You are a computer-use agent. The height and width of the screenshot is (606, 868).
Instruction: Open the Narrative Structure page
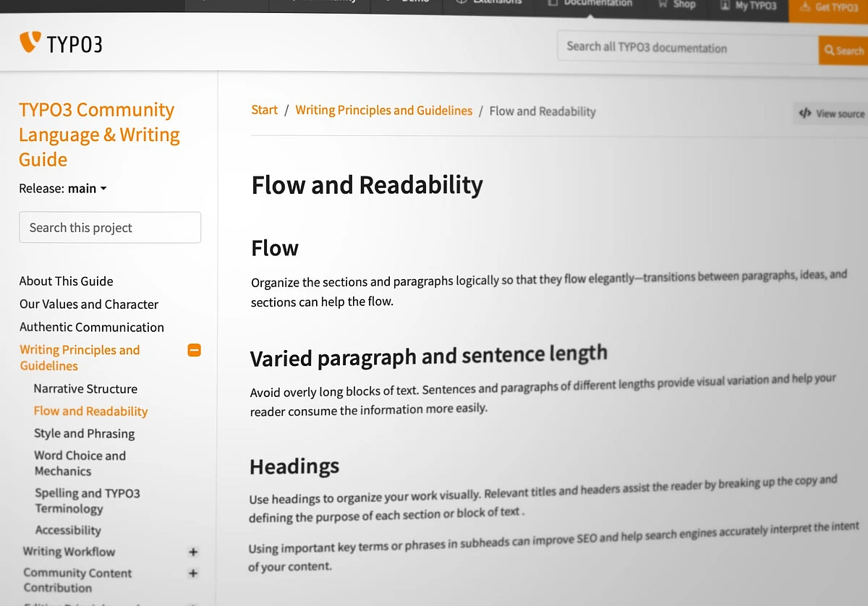[x=85, y=389]
